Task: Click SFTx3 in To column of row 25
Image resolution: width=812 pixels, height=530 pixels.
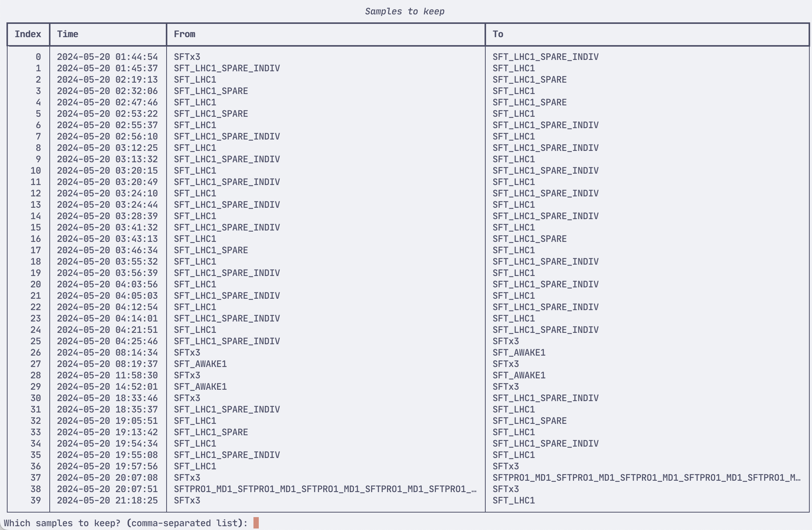Action: pyautogui.click(x=505, y=341)
